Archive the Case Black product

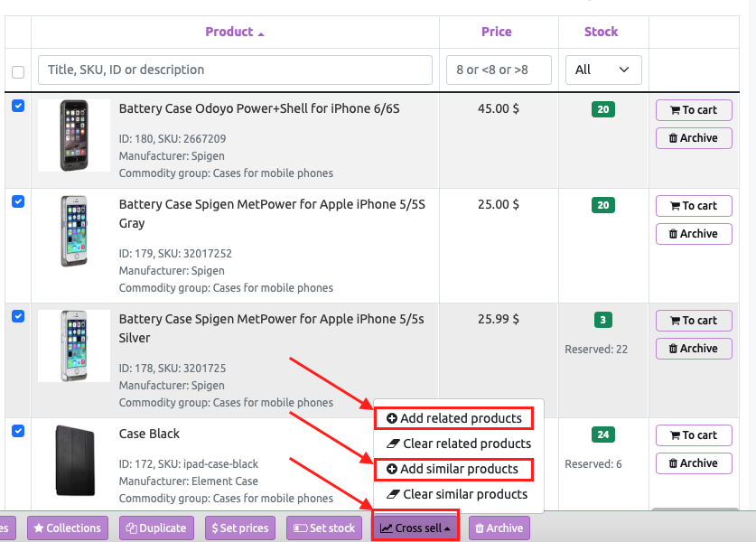coord(694,463)
